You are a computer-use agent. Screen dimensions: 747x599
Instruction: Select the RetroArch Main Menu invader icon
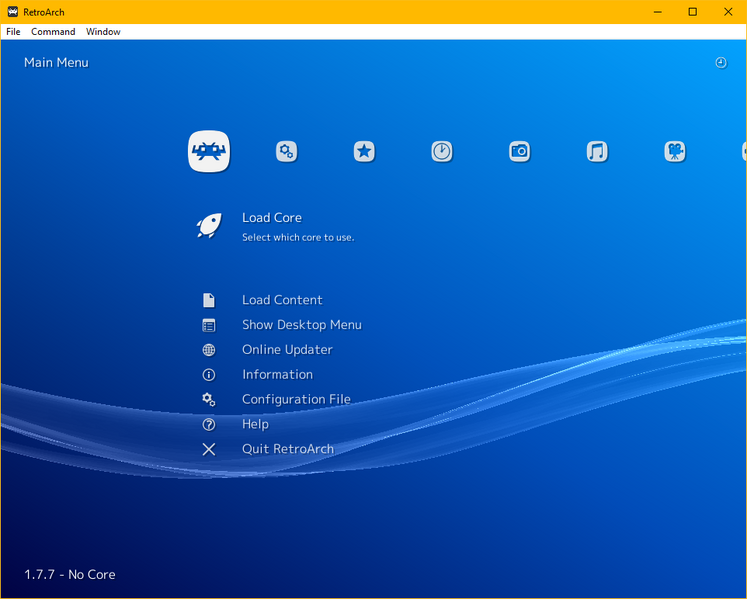(x=209, y=152)
